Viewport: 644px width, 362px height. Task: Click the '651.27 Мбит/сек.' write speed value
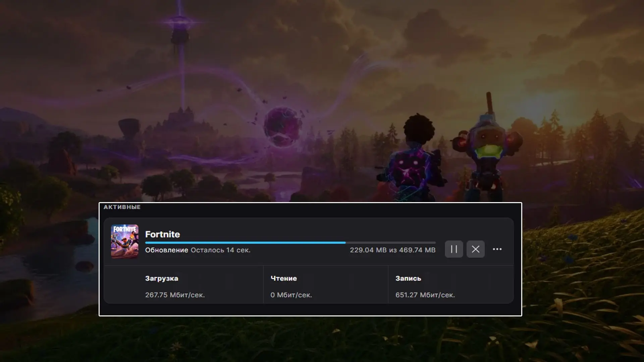[x=425, y=295]
